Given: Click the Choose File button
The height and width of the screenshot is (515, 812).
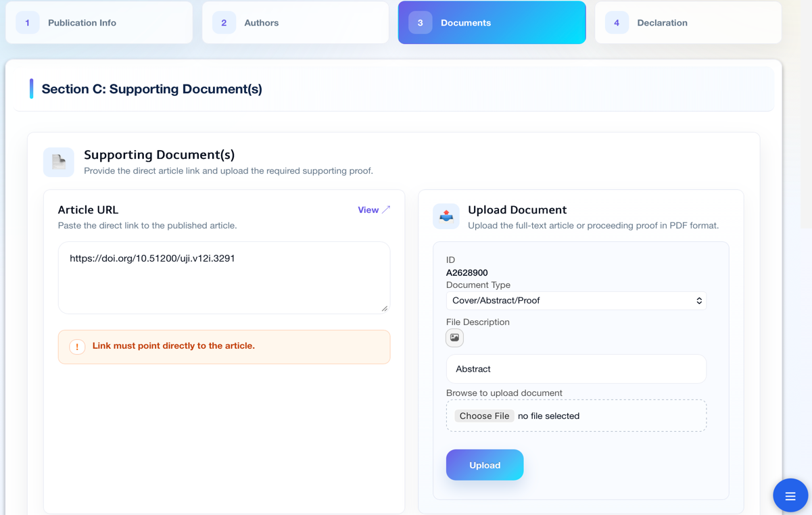Looking at the screenshot, I should tap(484, 416).
